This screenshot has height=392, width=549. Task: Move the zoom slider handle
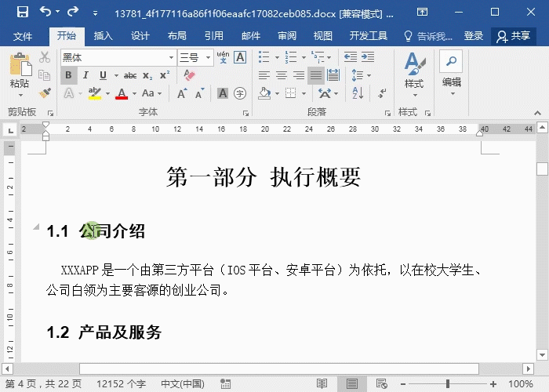click(448, 383)
